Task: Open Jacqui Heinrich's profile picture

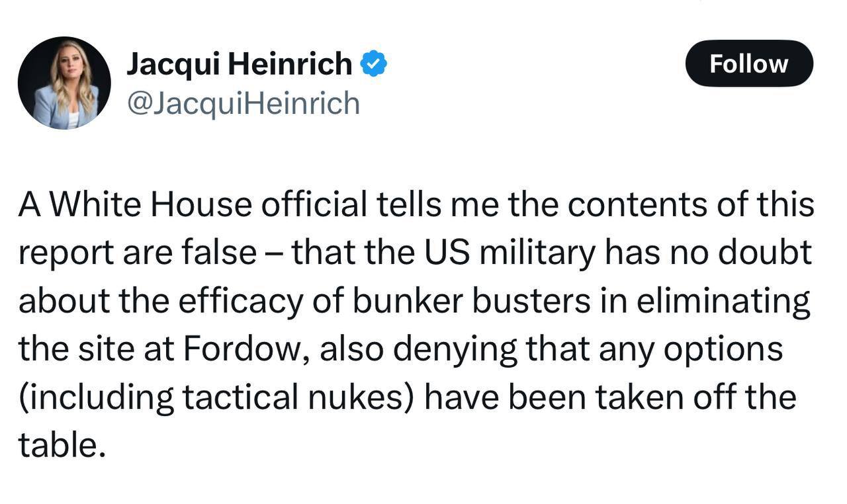Action: point(64,83)
